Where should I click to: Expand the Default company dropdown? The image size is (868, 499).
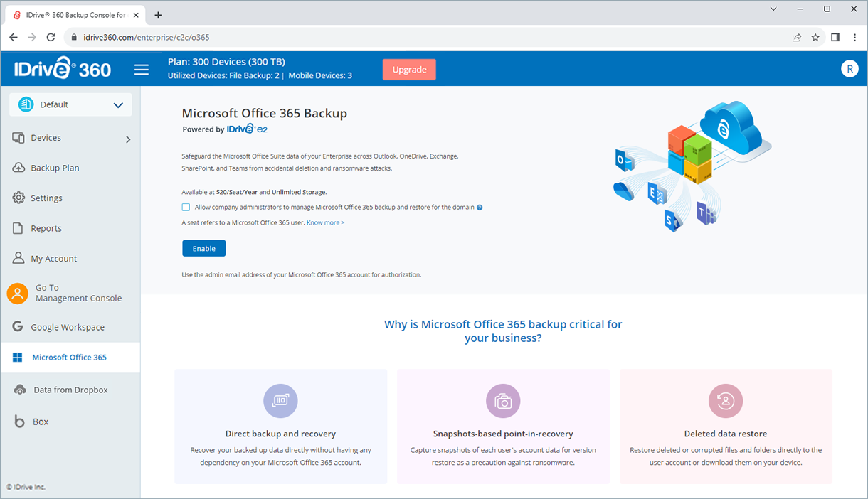(70, 104)
